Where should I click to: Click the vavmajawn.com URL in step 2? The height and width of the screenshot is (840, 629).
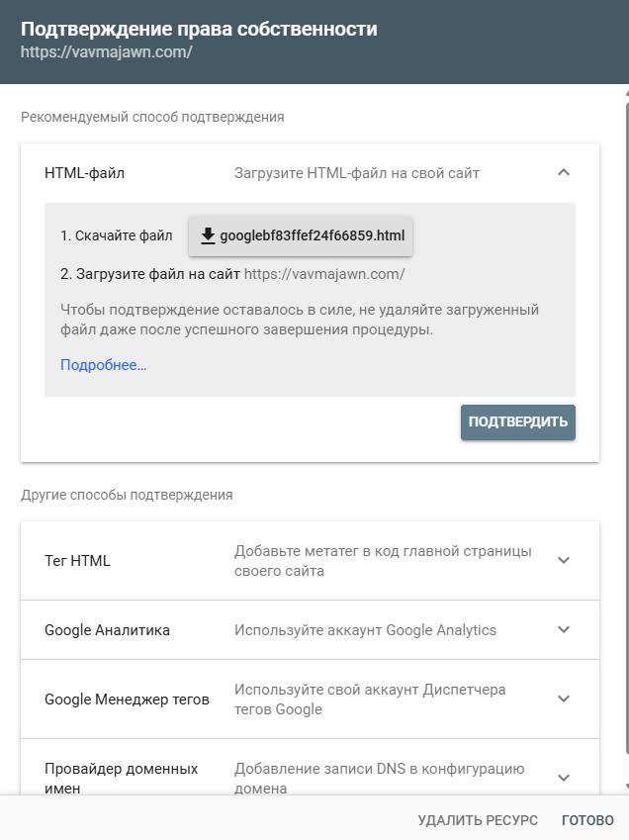click(x=324, y=274)
